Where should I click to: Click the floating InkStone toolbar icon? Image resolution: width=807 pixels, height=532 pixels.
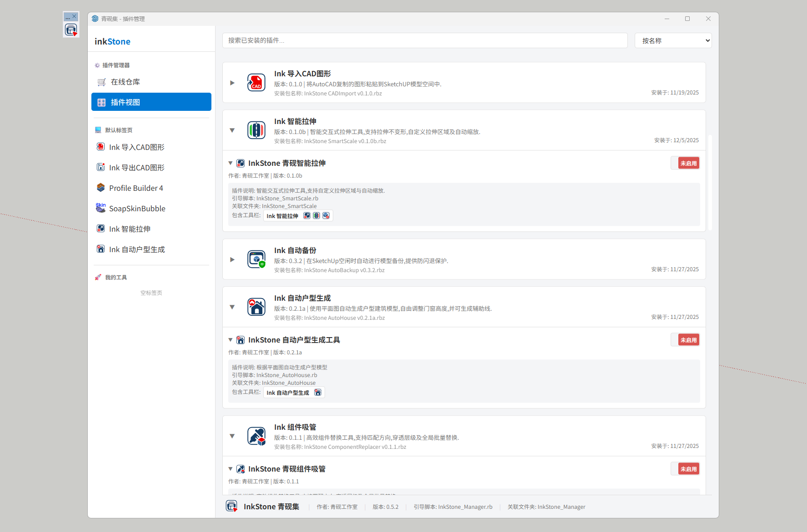tap(71, 30)
